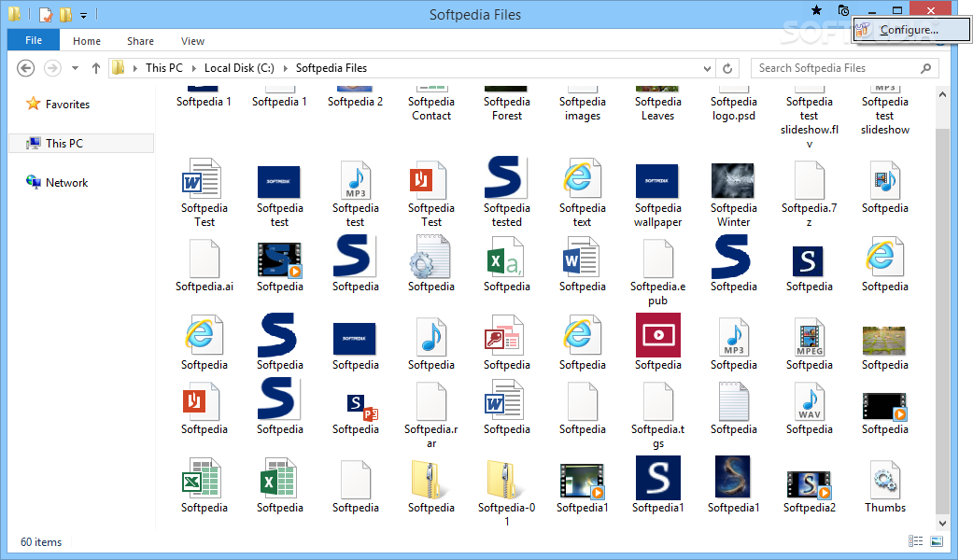Viewport: 973px width, 560px height.
Task: Select the Softpedia.ai file
Action: tap(204, 265)
